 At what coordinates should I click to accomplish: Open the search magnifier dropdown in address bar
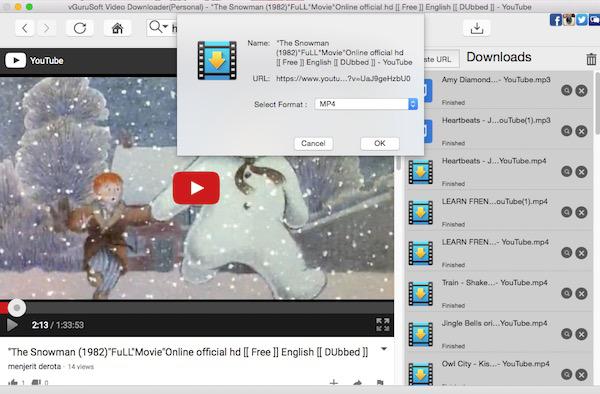(159, 27)
